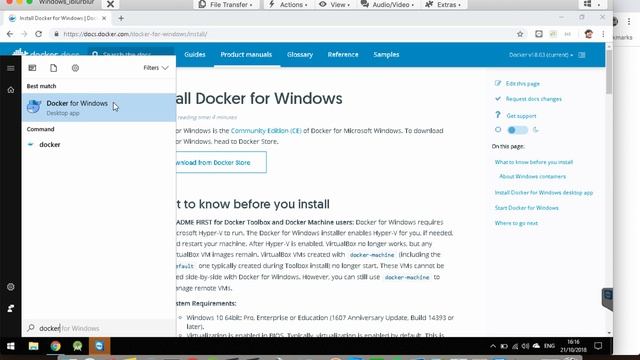This screenshot has height=360, width=640.
Task: Open File Explorer from the taskbar
Action: click(33, 346)
